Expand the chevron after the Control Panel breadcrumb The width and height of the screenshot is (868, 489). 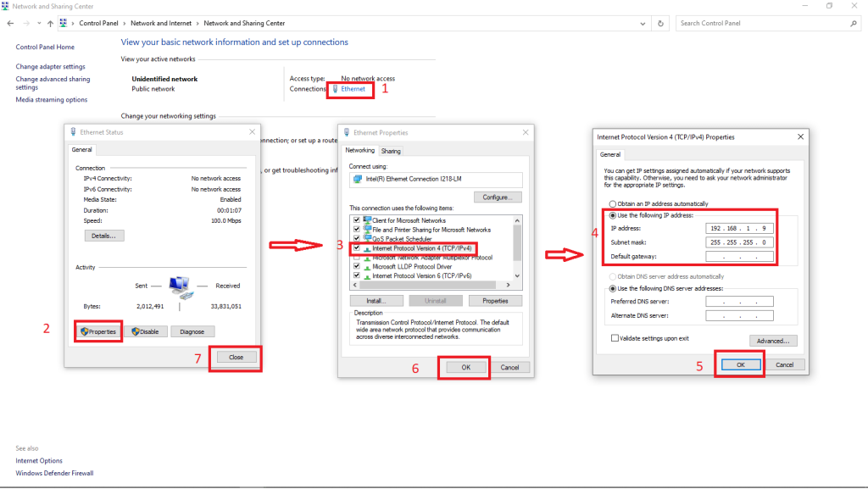125,23
